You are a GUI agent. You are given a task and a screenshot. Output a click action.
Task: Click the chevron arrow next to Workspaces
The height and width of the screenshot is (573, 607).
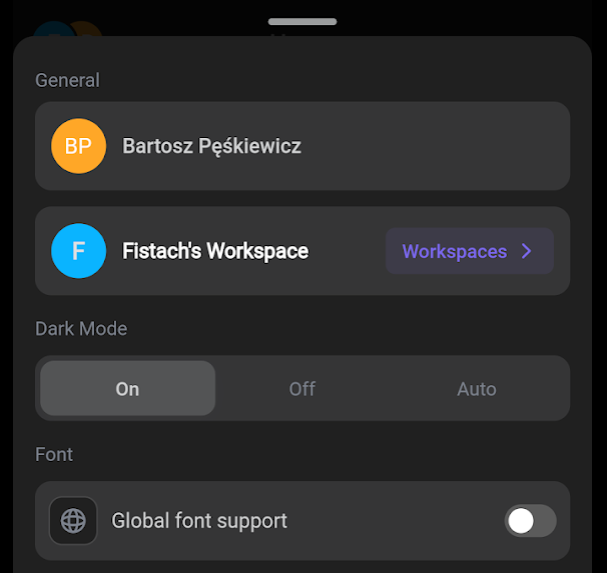point(526,251)
